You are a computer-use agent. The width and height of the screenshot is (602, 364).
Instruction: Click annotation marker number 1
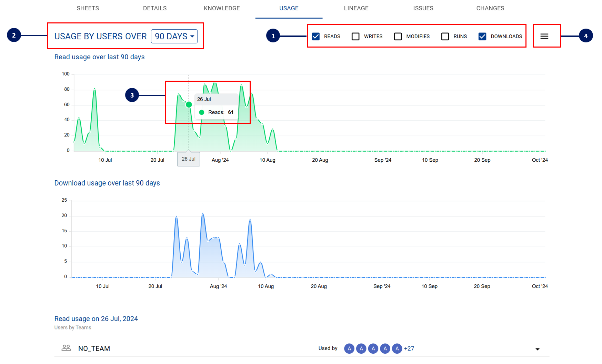pyautogui.click(x=273, y=36)
